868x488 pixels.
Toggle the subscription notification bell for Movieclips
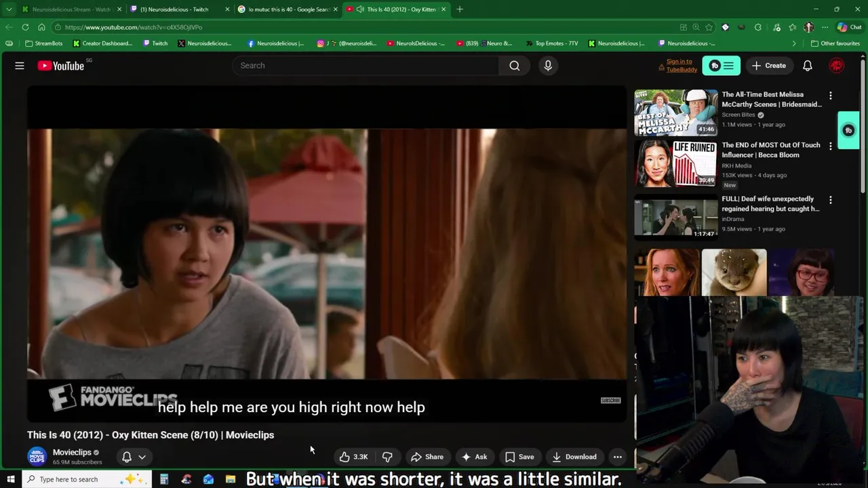coord(127,457)
